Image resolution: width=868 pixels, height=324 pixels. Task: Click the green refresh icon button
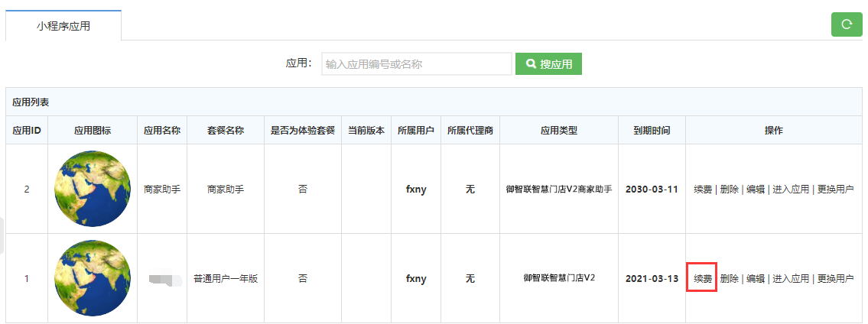(x=847, y=24)
